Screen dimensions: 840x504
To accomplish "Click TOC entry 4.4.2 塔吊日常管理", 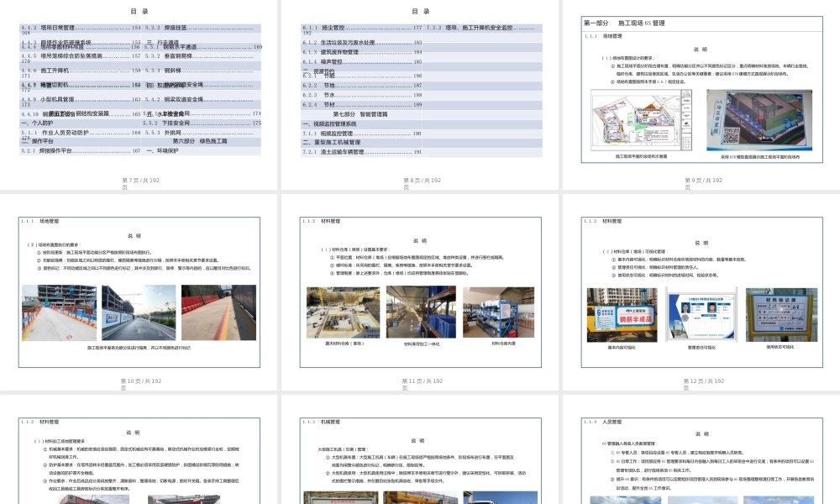I will click(x=81, y=28).
